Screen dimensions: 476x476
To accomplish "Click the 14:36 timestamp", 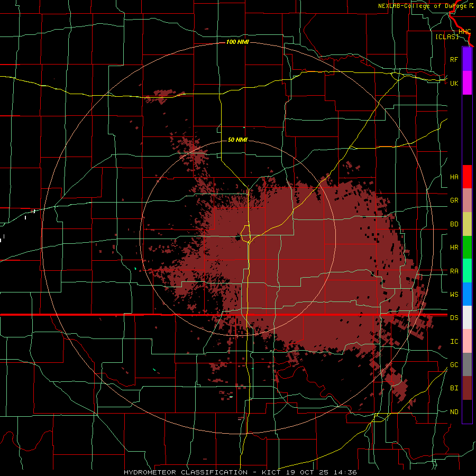I will pyautogui.click(x=344, y=472).
